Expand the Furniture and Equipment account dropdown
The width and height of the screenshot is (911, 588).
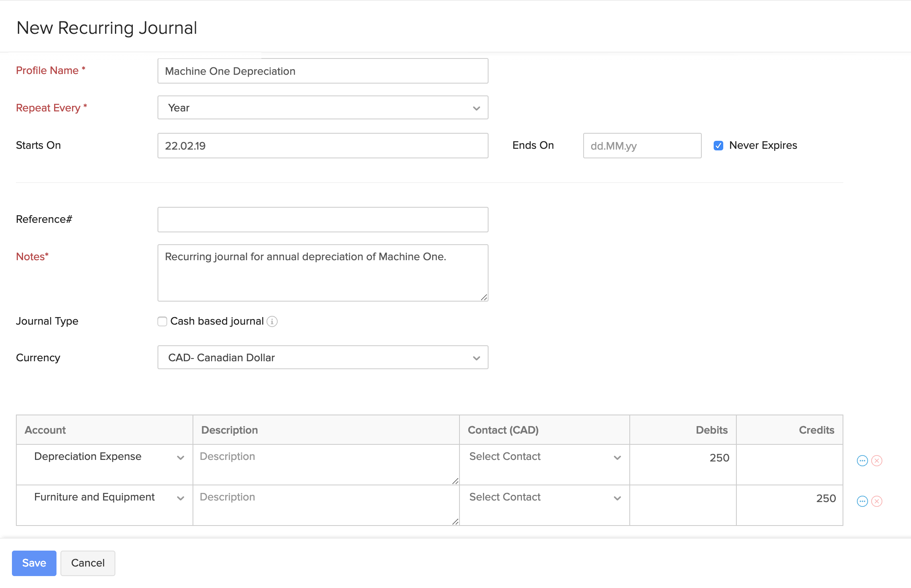point(183,497)
